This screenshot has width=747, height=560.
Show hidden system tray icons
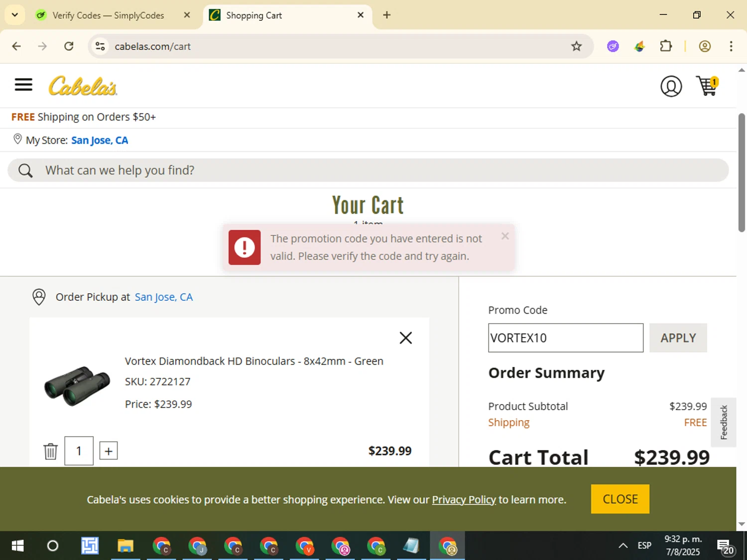coord(622,546)
